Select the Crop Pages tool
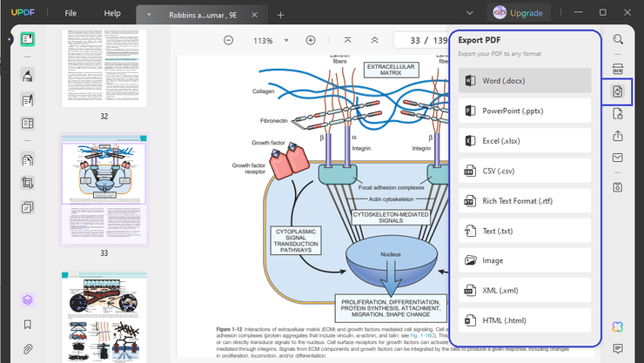 pyautogui.click(x=28, y=184)
